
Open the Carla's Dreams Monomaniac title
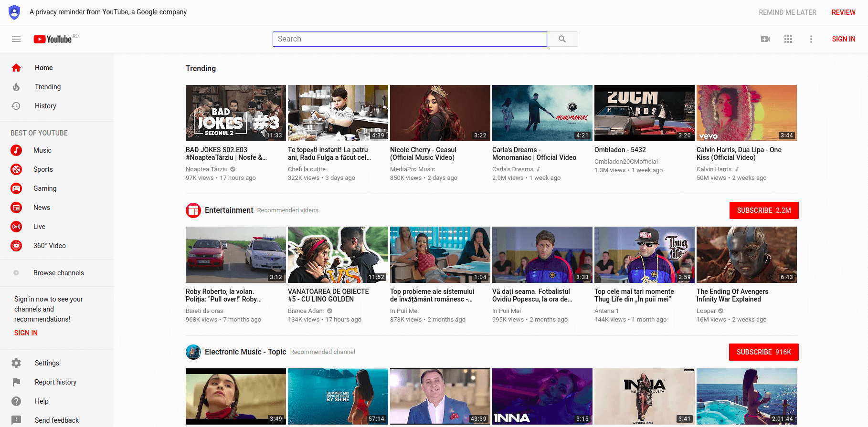(534, 154)
